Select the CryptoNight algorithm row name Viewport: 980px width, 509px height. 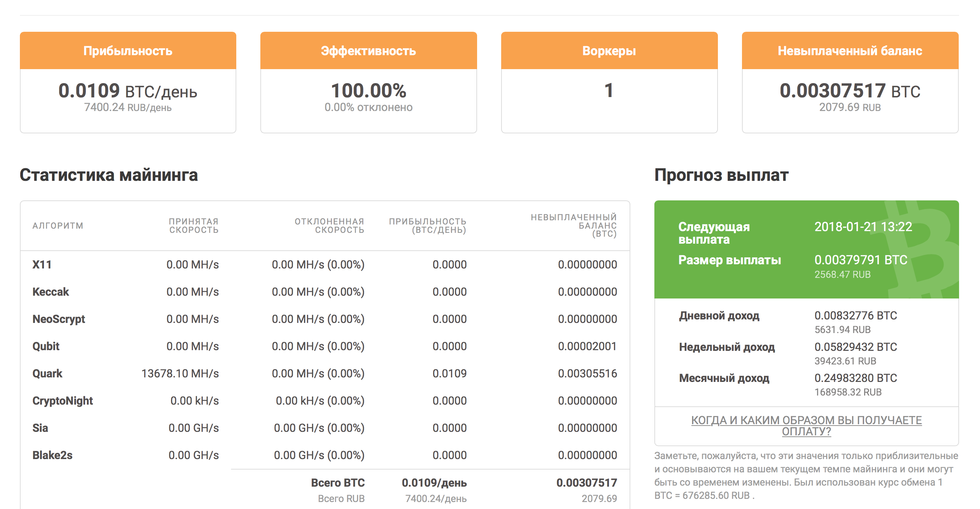63,401
